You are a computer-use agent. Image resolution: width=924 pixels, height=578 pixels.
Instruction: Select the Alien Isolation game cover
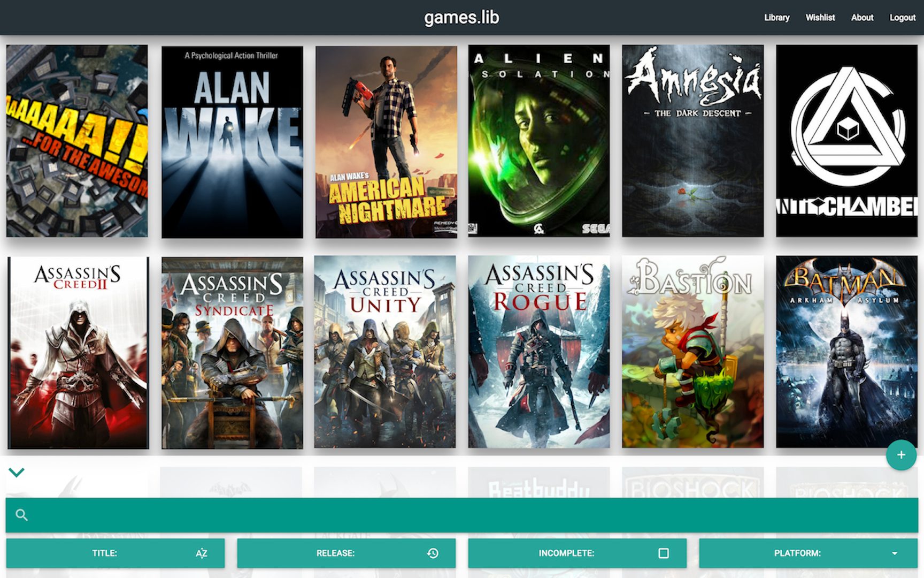[538, 141]
